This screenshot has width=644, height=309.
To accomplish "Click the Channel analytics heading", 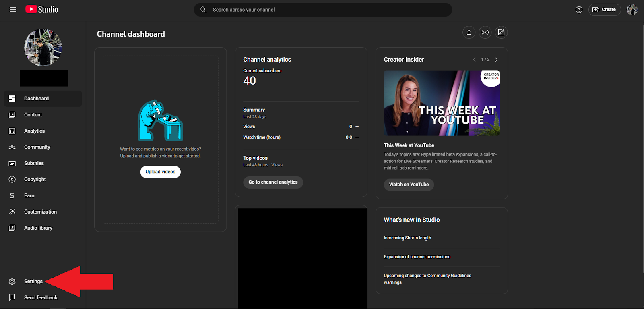I will click(x=267, y=60).
